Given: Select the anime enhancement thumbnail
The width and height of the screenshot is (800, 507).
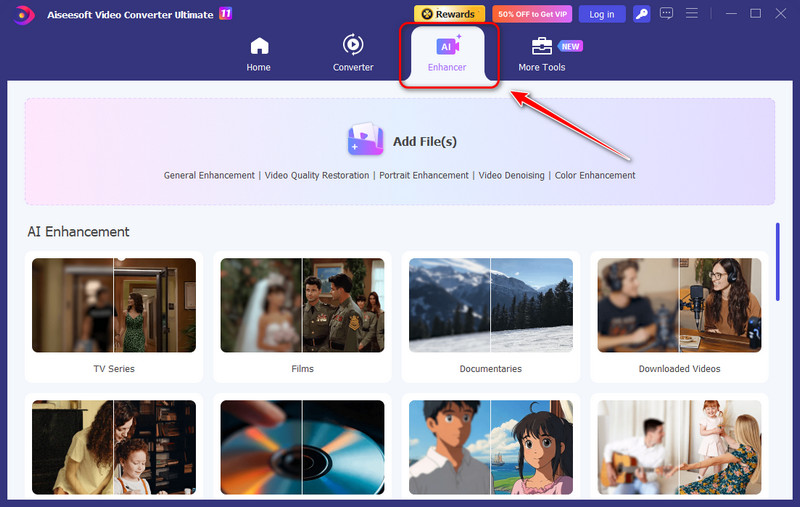Looking at the screenshot, I should click(x=490, y=447).
